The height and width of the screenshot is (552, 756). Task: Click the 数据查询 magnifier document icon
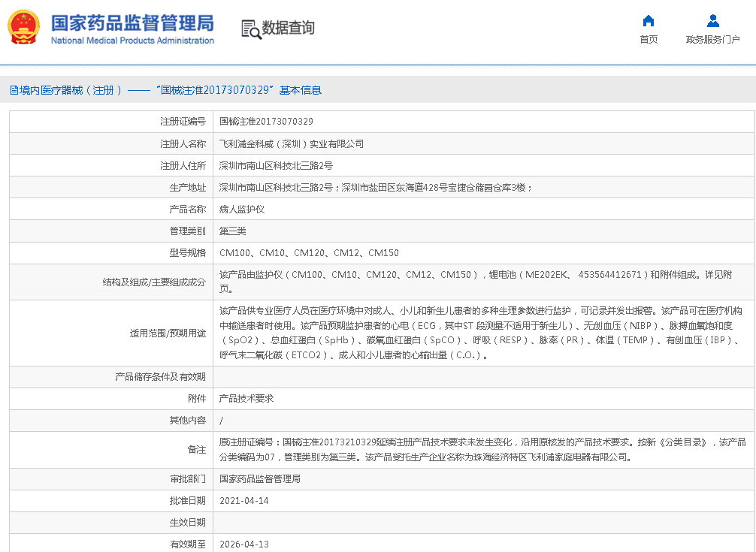click(x=250, y=29)
